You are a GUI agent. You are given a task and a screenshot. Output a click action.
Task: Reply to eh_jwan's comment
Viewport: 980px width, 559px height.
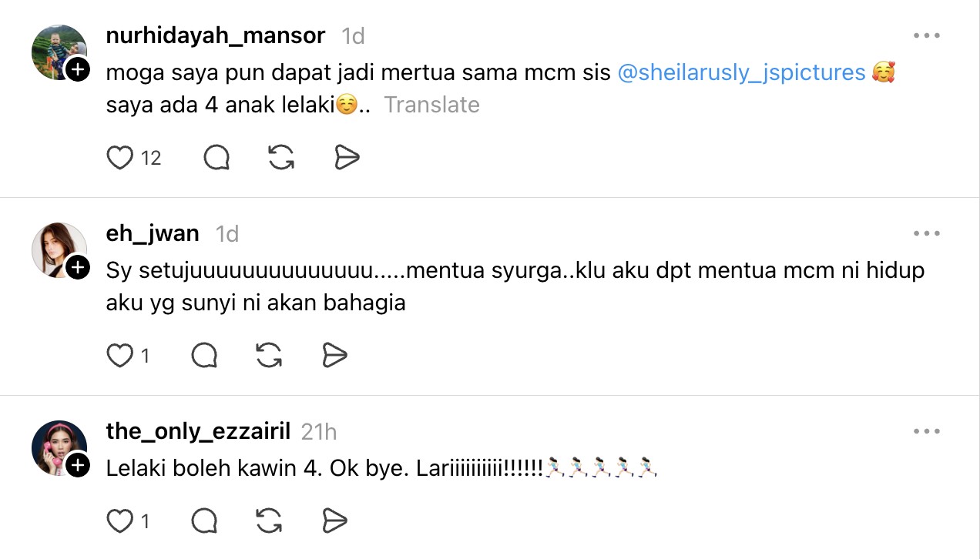pyautogui.click(x=204, y=356)
